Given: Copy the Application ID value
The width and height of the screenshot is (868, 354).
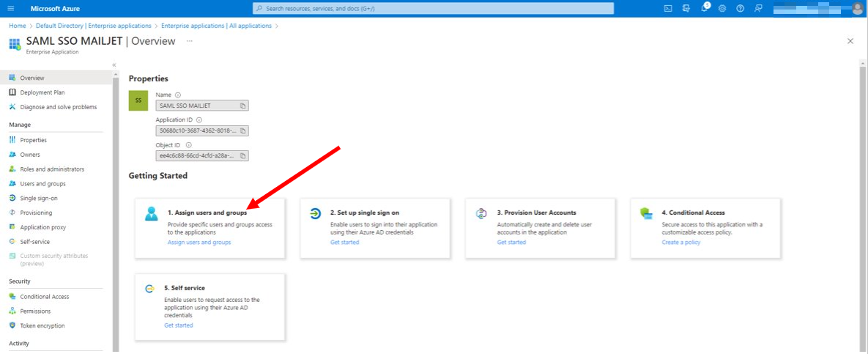Looking at the screenshot, I should coord(243,130).
